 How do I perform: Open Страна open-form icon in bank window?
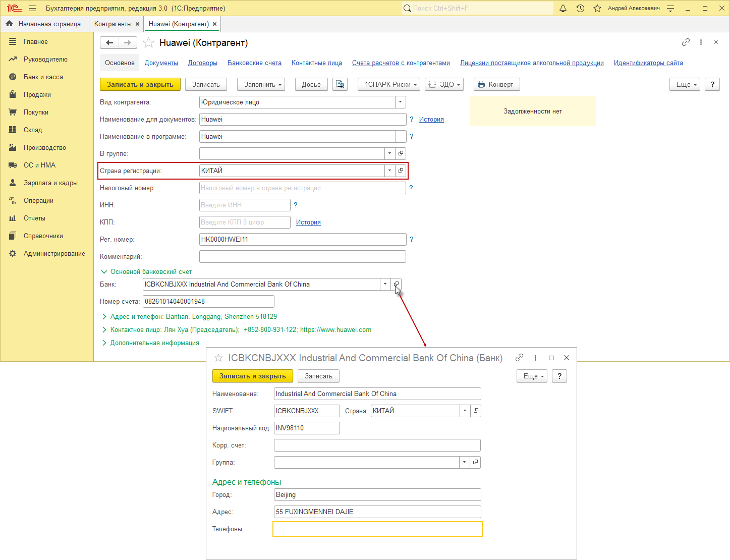click(x=476, y=411)
